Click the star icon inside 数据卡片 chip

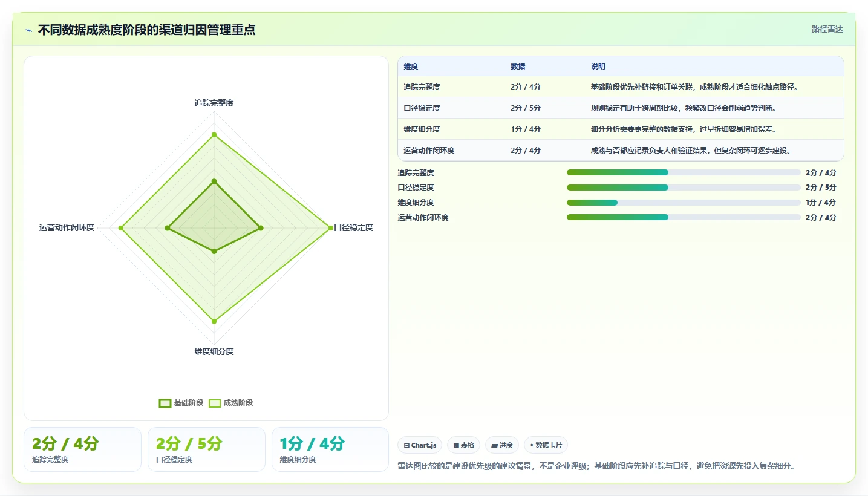532,445
